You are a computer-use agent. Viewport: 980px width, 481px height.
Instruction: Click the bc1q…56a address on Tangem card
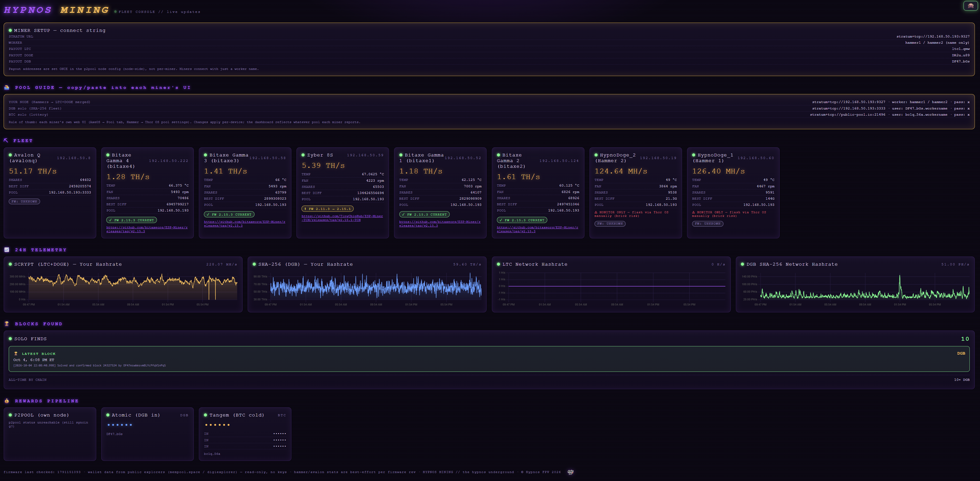pos(212,454)
